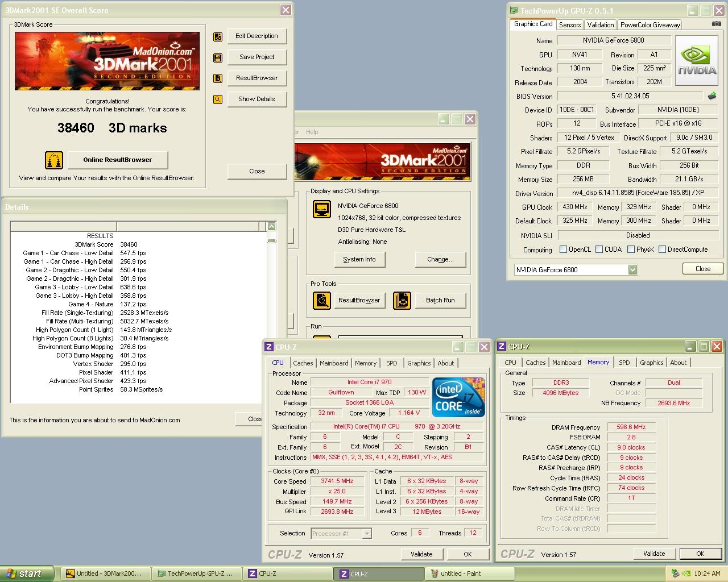Open the Validation tab in GPU-Z
Screen dimensions: 728x582
click(601, 25)
